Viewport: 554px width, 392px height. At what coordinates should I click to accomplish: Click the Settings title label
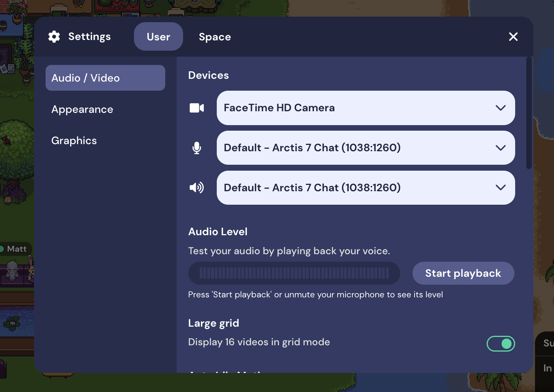click(90, 36)
